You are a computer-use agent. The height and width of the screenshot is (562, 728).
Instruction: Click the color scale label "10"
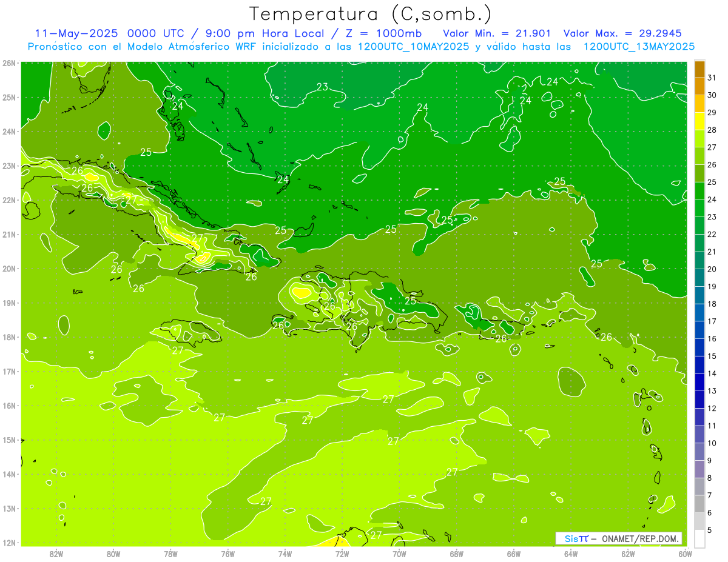point(712,444)
